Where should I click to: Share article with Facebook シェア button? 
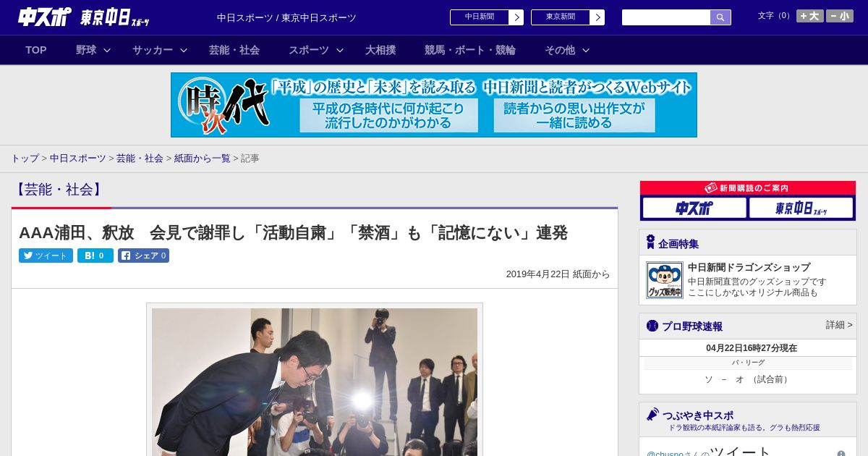[143, 256]
